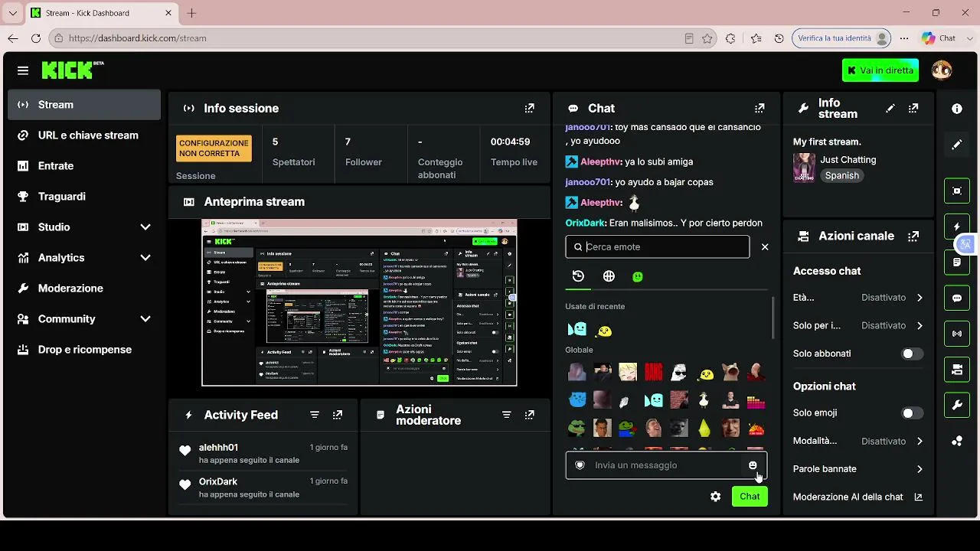Image resolution: width=980 pixels, height=551 pixels.
Task: Open Traguardi in the sidebar
Action: [x=84, y=197]
